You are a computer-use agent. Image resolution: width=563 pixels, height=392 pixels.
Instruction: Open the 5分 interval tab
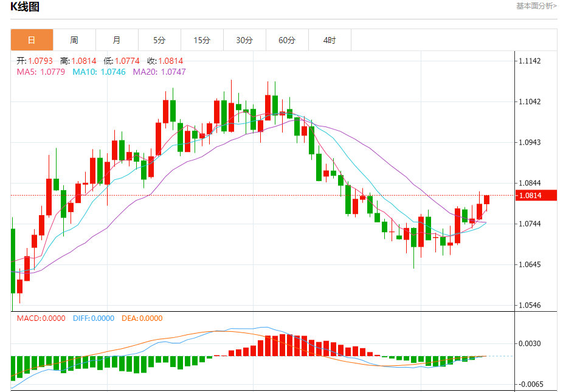(x=159, y=40)
